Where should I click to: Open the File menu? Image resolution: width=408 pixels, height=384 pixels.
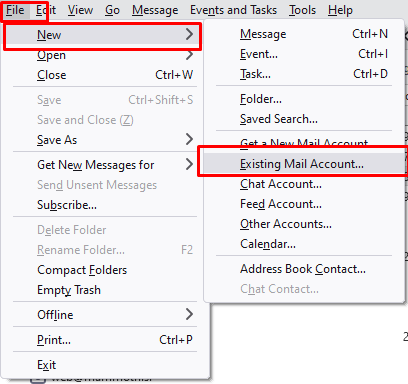[x=15, y=10]
